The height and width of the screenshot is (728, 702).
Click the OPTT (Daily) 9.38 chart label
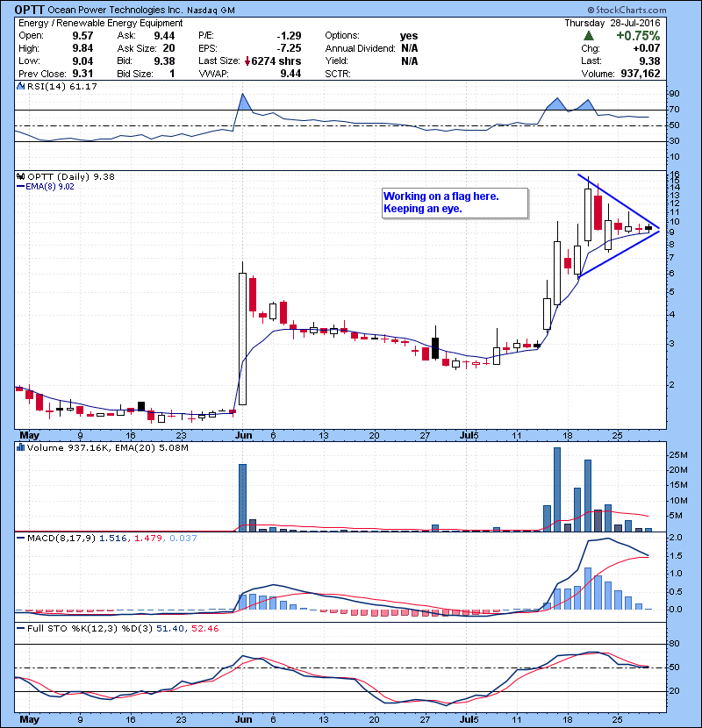coord(70,177)
